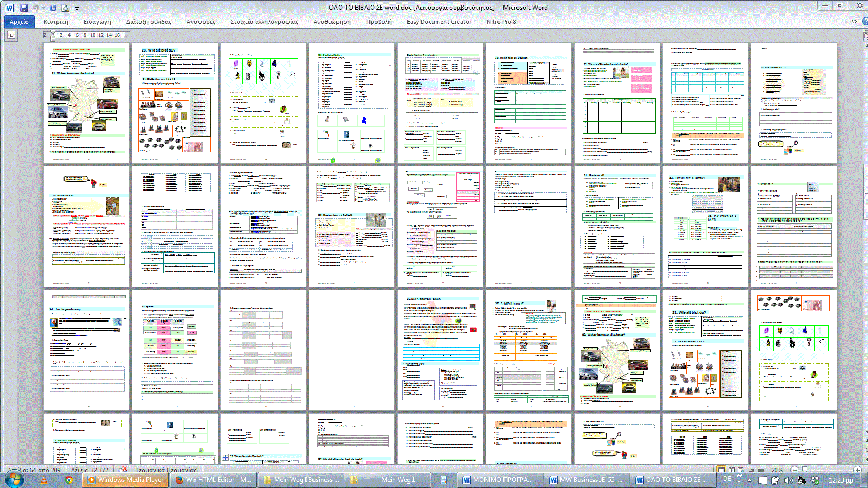Expand the Customize Quick Access Toolbar dropdown
868x488 pixels.
tap(77, 9)
